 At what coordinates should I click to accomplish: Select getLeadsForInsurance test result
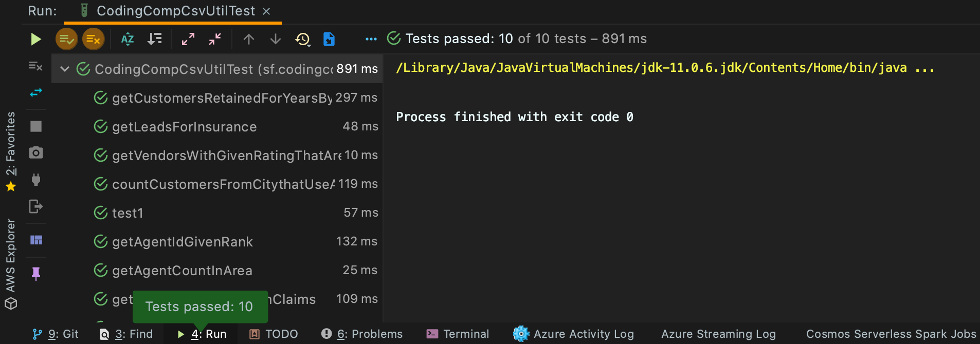click(x=217, y=126)
